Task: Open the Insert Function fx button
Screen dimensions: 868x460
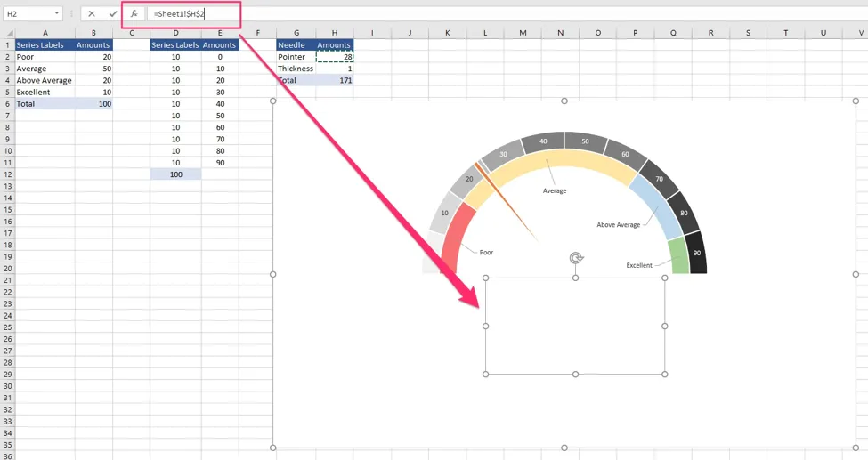Action: tap(134, 14)
